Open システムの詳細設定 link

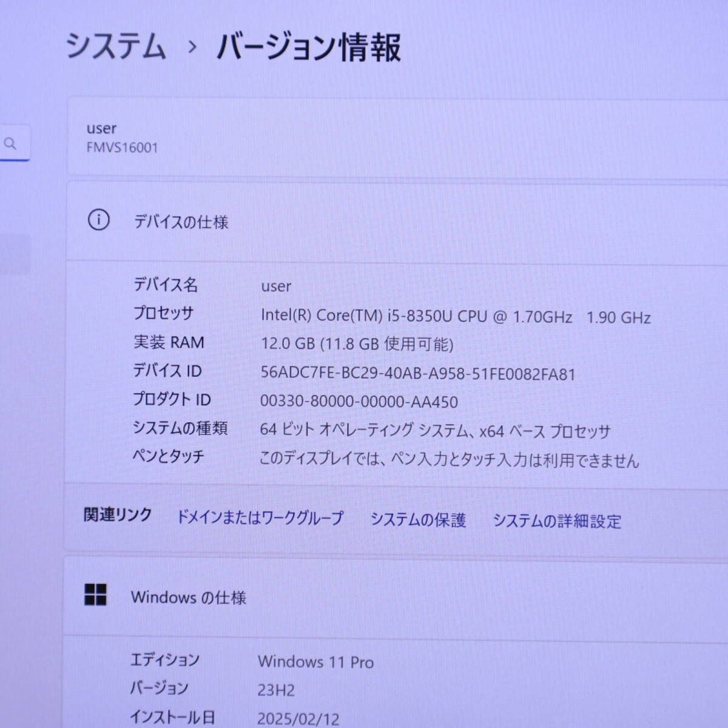[557, 521]
